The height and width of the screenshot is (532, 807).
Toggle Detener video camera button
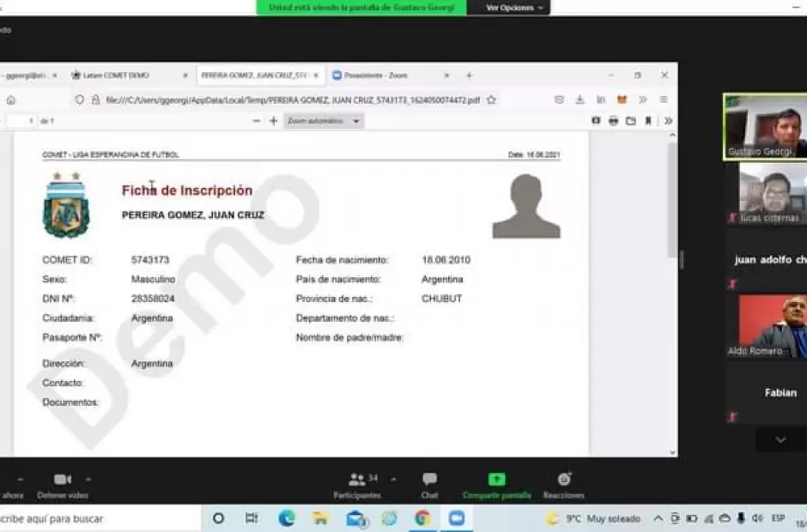pyautogui.click(x=62, y=484)
